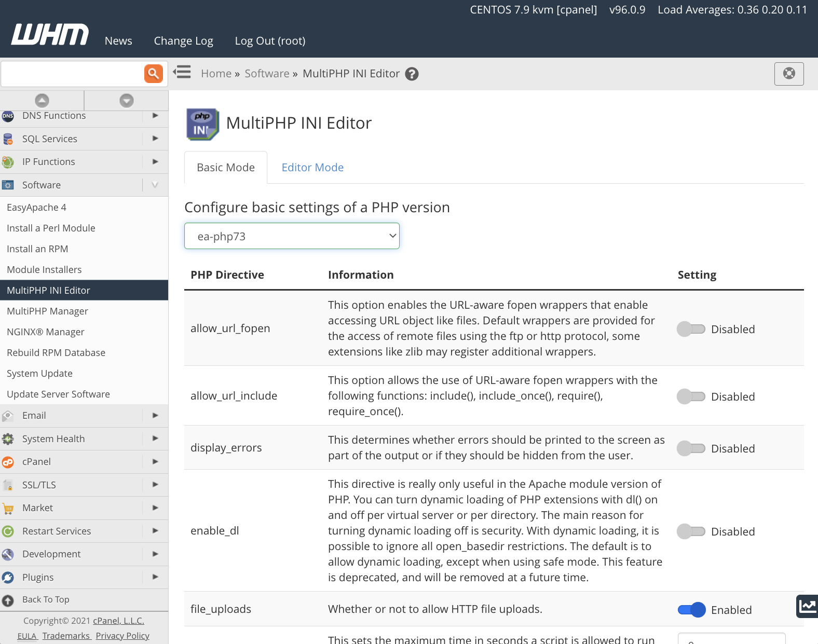The image size is (818, 644).
Task: Switch to the Editor Mode tab
Action: [x=312, y=168]
